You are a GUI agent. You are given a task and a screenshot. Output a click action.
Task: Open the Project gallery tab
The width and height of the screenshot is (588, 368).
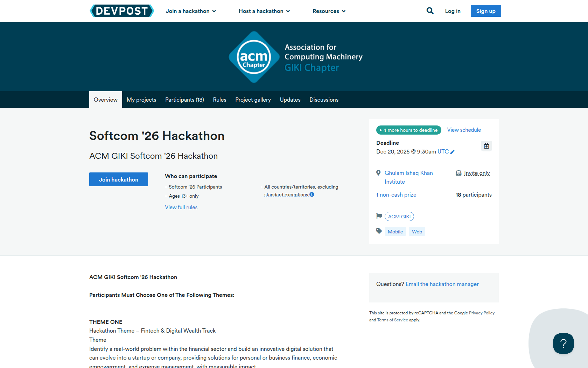[x=253, y=100]
